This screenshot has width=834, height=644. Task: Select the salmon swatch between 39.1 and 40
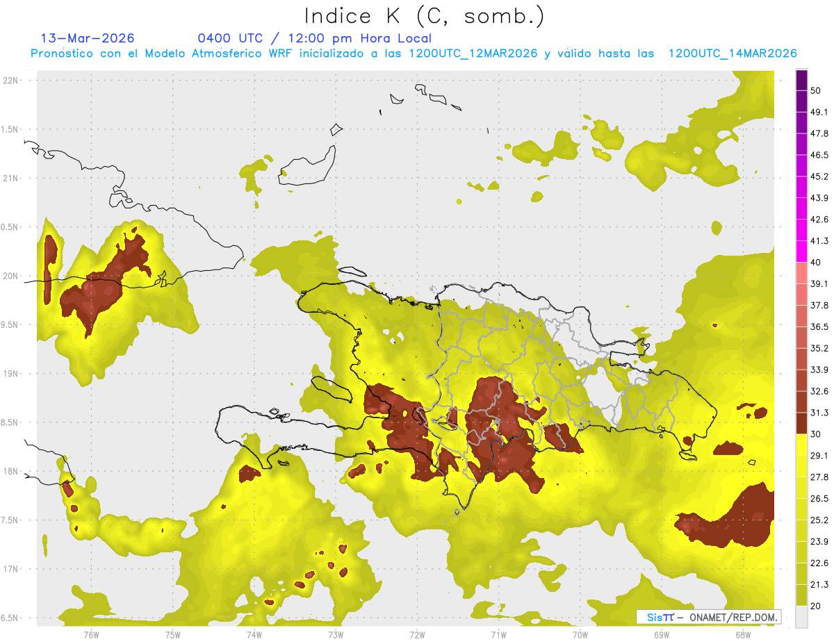[x=801, y=273]
